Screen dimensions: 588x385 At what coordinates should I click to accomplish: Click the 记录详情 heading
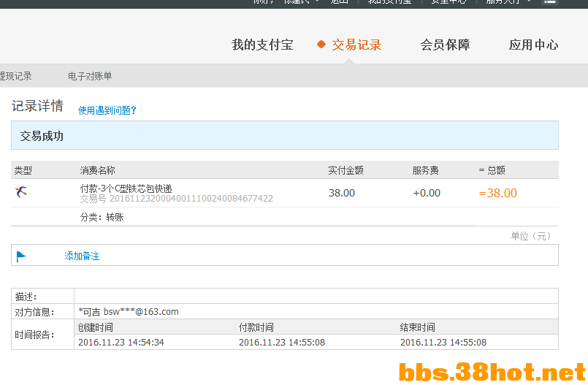click(x=37, y=106)
